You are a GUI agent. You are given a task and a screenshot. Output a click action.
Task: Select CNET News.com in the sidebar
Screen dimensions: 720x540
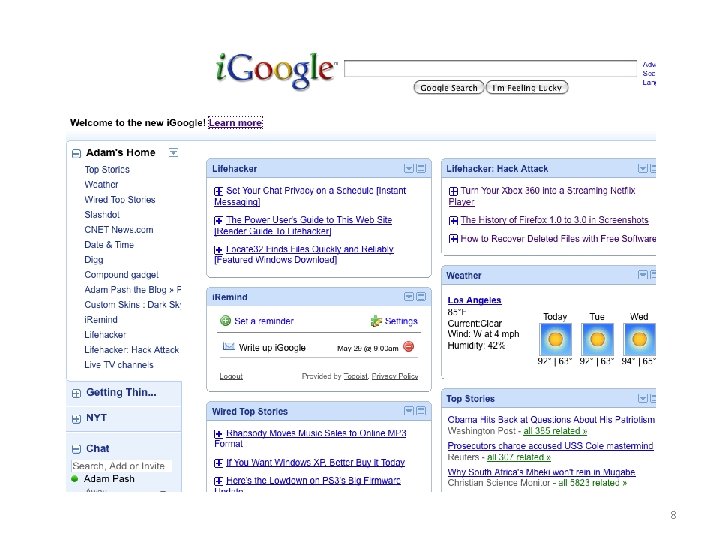(119, 230)
